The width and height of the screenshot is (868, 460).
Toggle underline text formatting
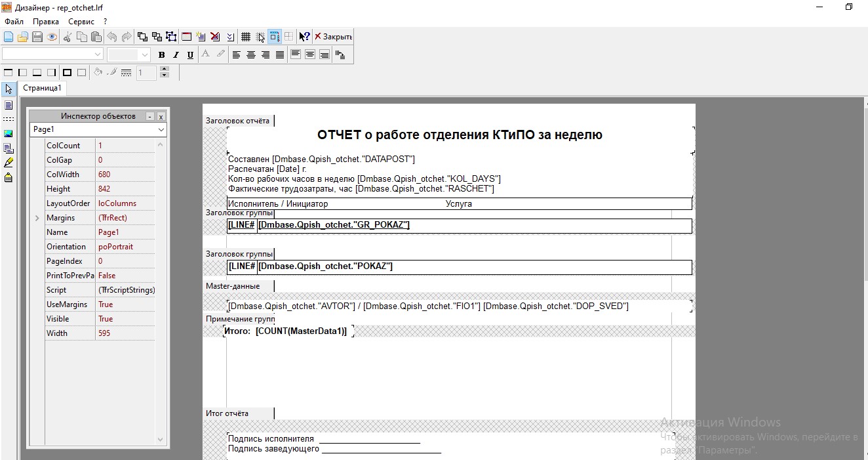click(190, 54)
